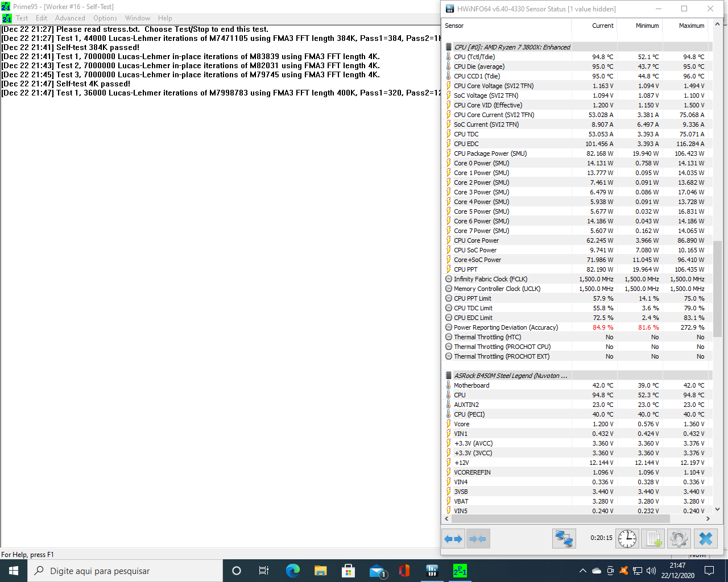Open HWiNFO sensor settings gear

click(679, 539)
